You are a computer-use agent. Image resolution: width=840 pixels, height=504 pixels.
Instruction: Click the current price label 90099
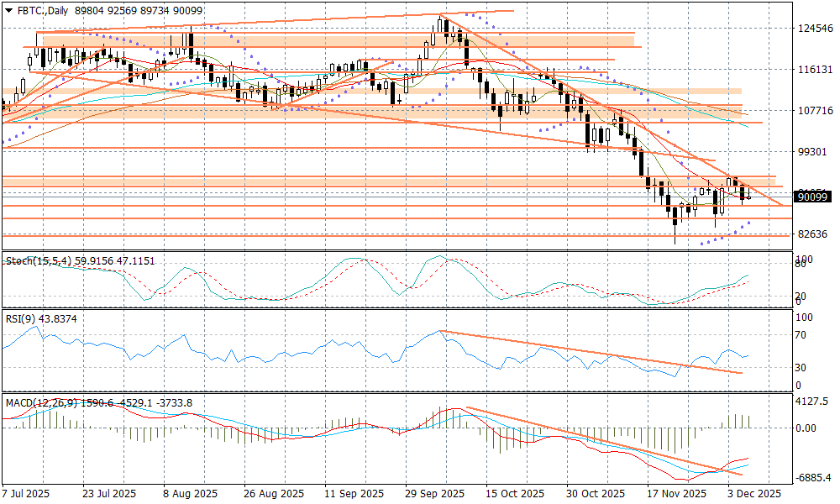812,197
